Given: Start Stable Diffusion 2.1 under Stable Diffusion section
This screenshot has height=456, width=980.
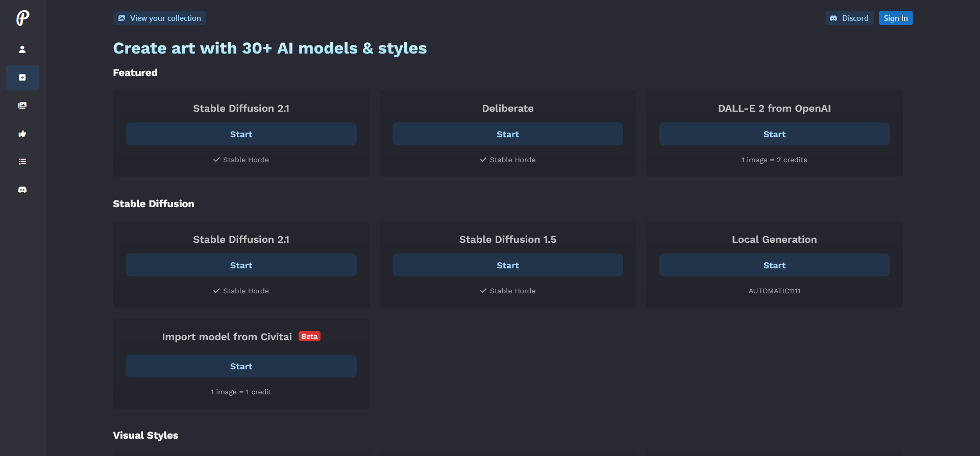Looking at the screenshot, I should tap(241, 265).
